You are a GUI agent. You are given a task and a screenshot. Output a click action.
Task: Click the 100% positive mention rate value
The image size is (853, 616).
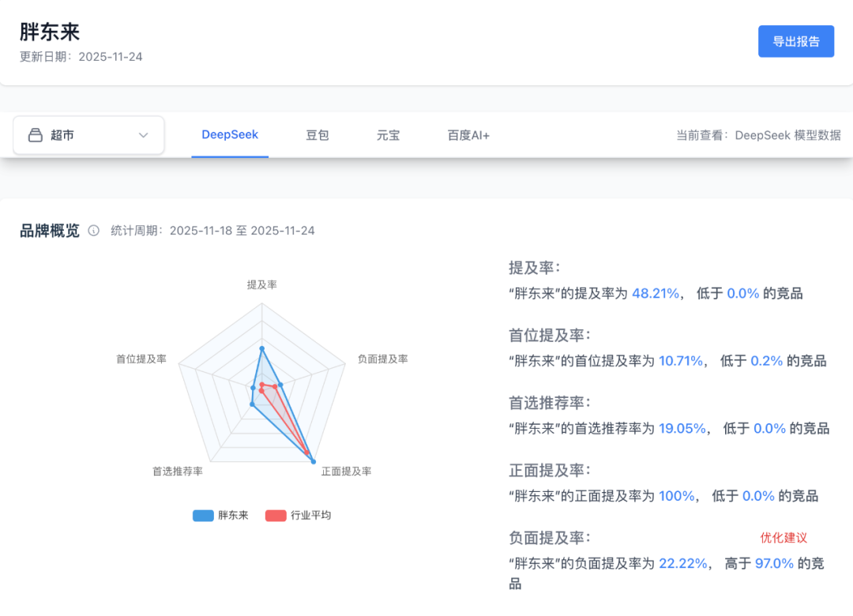click(676, 496)
